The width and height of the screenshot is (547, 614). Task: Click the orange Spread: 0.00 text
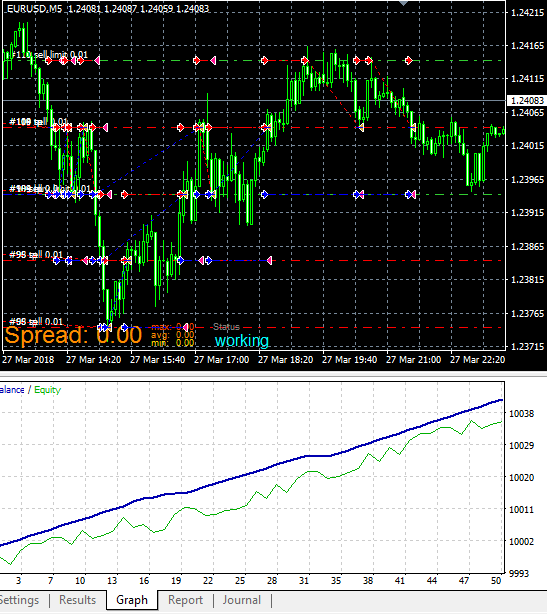73,336
